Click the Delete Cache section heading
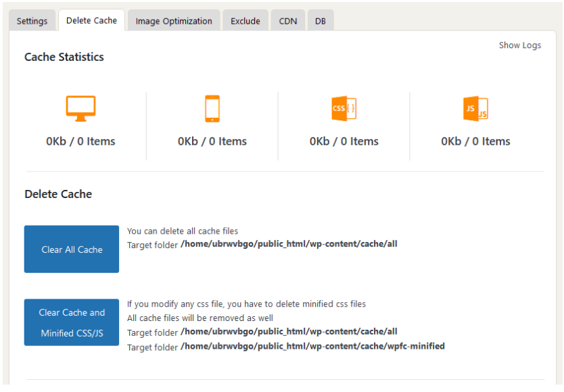Viewport: 564px width, 392px height. [58, 194]
